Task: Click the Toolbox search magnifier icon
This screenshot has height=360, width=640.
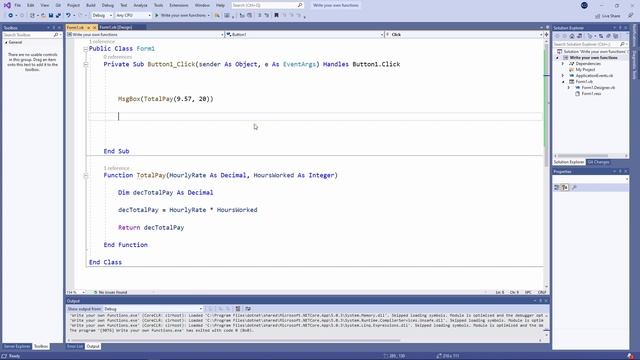Action: pyautogui.click(x=56, y=35)
